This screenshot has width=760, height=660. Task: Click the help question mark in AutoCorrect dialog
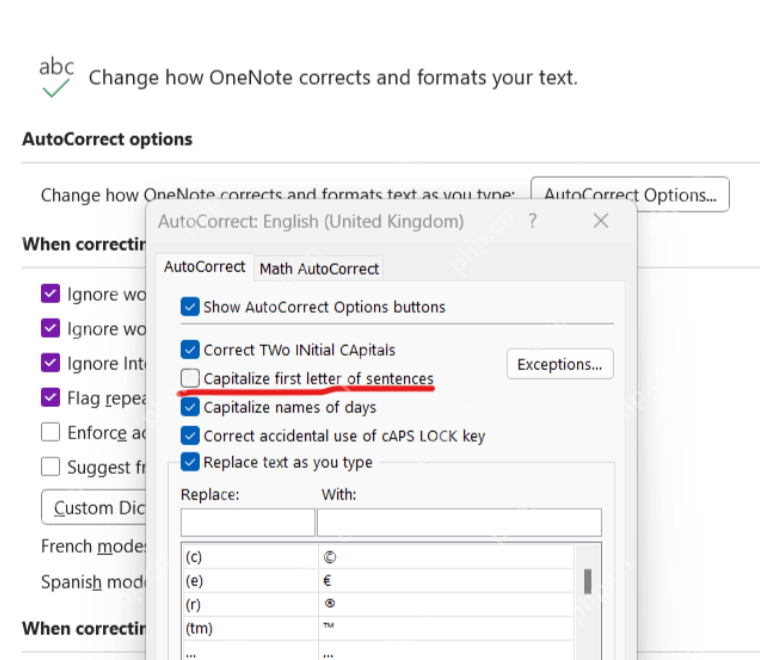[x=533, y=221]
